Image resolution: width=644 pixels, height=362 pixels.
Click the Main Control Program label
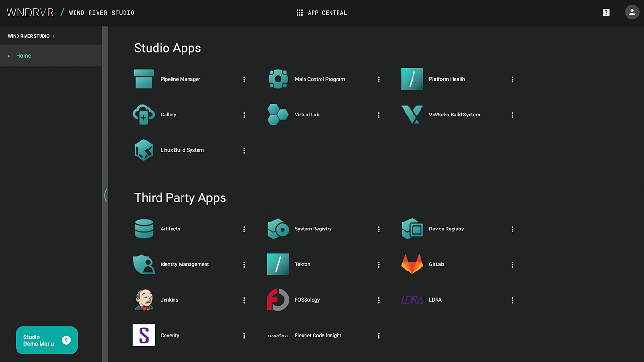320,79
